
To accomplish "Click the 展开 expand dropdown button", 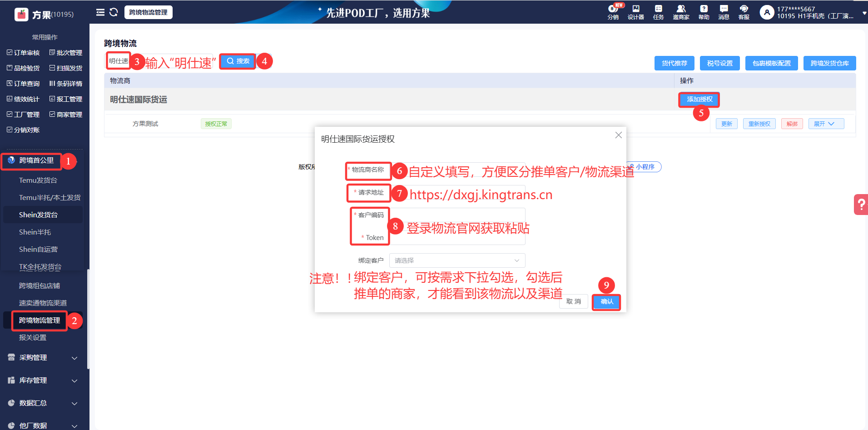I will (826, 124).
